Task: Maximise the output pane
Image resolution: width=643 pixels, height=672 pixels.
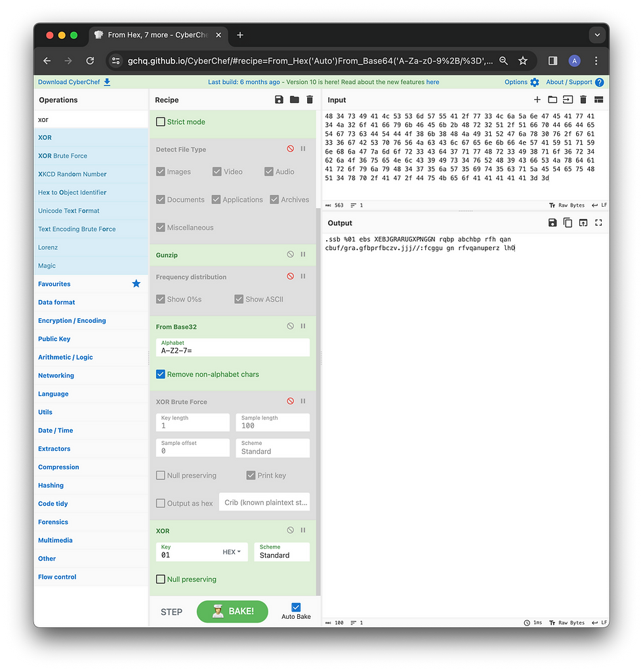Action: click(x=598, y=222)
